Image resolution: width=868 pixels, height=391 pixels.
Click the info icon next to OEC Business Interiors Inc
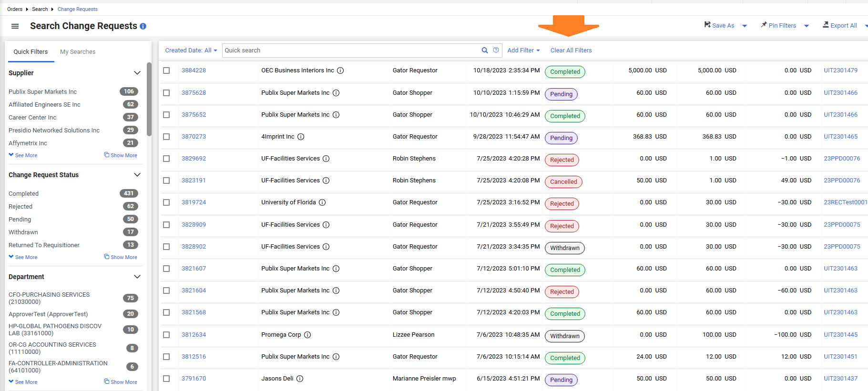tap(340, 70)
